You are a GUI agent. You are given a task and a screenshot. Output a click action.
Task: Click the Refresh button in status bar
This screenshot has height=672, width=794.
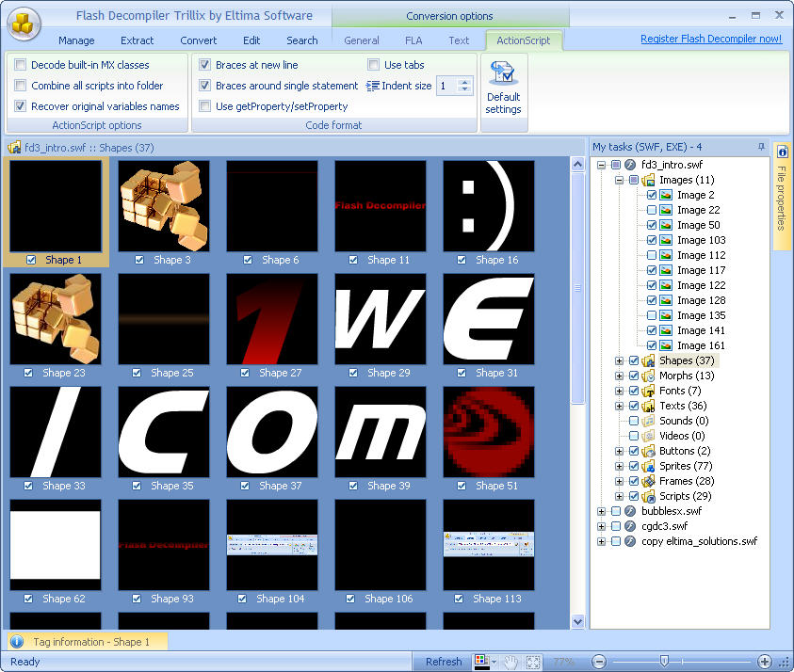tap(444, 662)
